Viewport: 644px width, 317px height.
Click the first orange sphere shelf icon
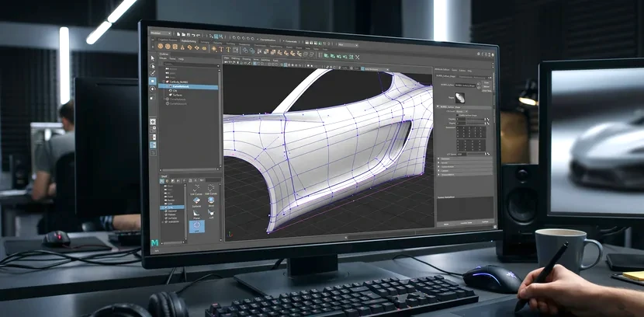pyautogui.click(x=160, y=47)
